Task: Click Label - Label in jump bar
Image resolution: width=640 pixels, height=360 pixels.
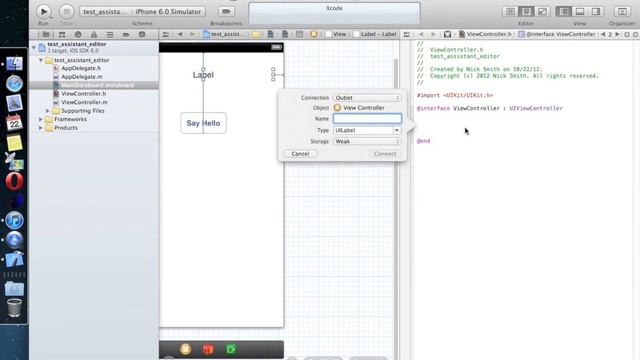Action: (375, 35)
